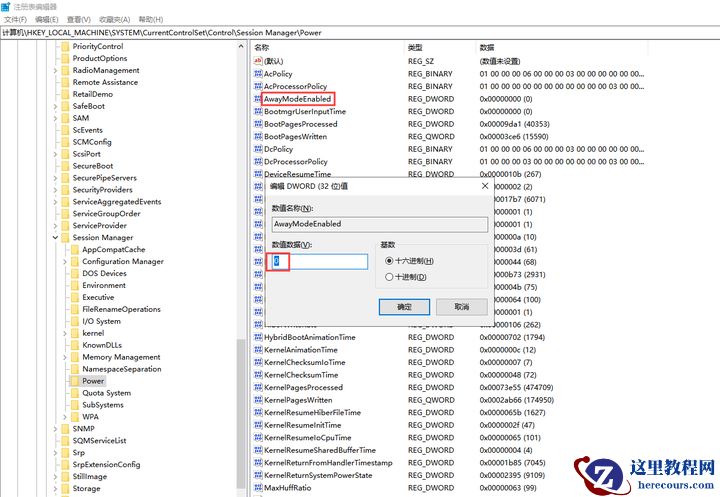This screenshot has height=497, width=720.
Task: Select the SrpExtensionConfig tree item
Action: (106, 464)
